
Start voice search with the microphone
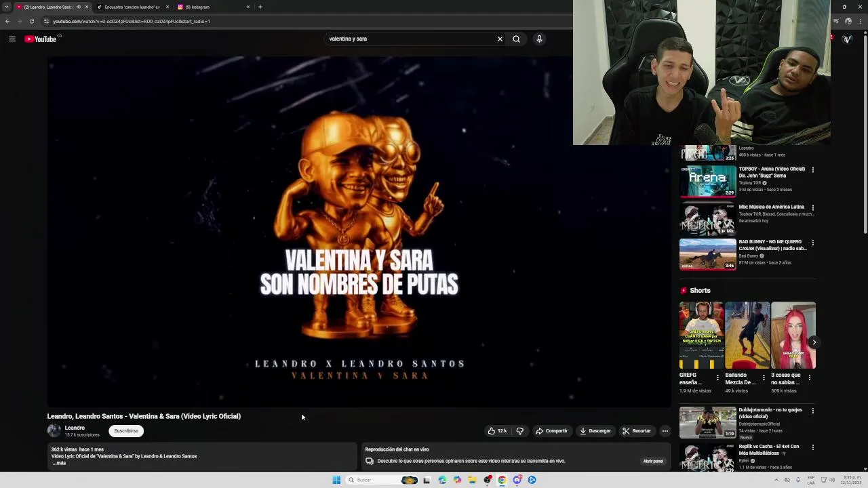539,39
